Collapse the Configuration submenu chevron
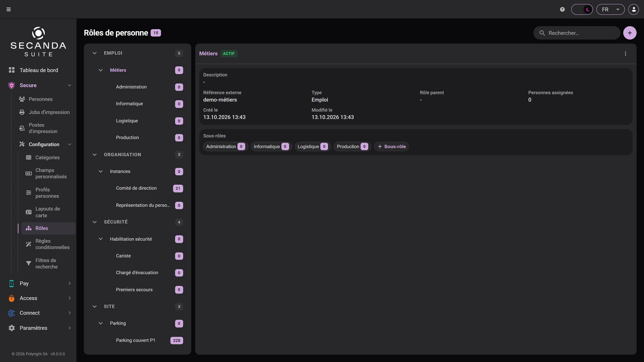Image resolution: width=644 pixels, height=362 pixels. tap(69, 144)
